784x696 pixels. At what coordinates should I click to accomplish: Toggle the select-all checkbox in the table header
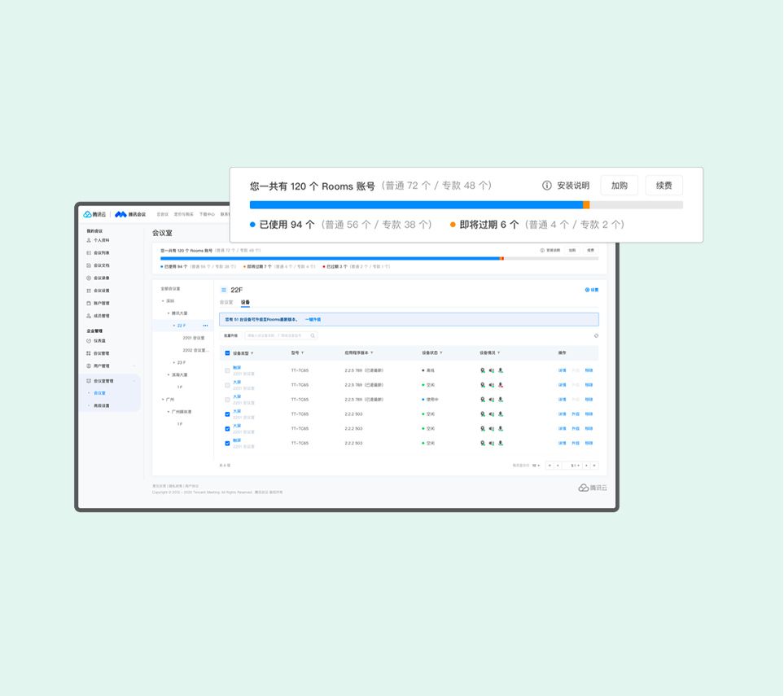click(x=227, y=353)
